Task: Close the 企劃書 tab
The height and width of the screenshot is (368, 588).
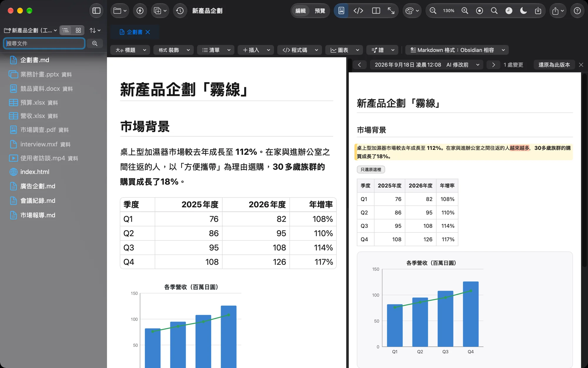Action: 148,32
